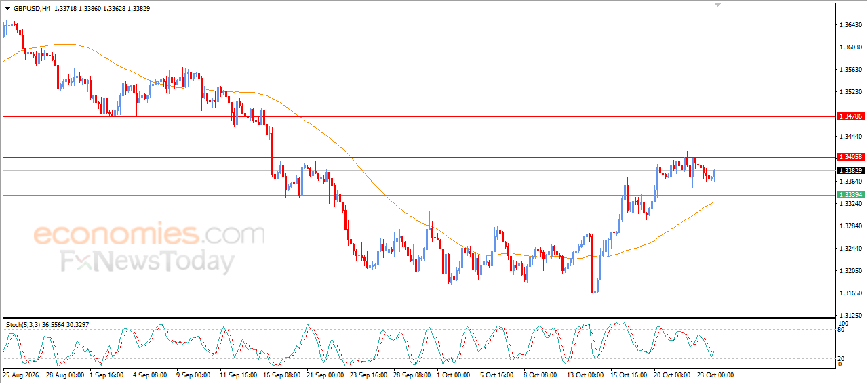Click the 20 Oct 08:00 time label
The height and width of the screenshot is (384, 868).
tap(672, 375)
